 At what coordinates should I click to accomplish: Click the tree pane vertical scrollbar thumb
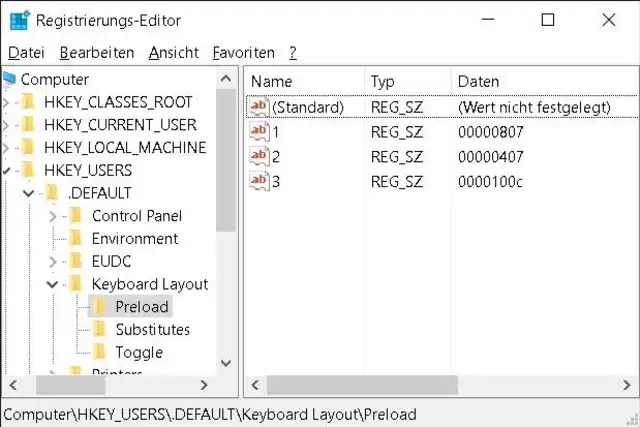(x=226, y=160)
